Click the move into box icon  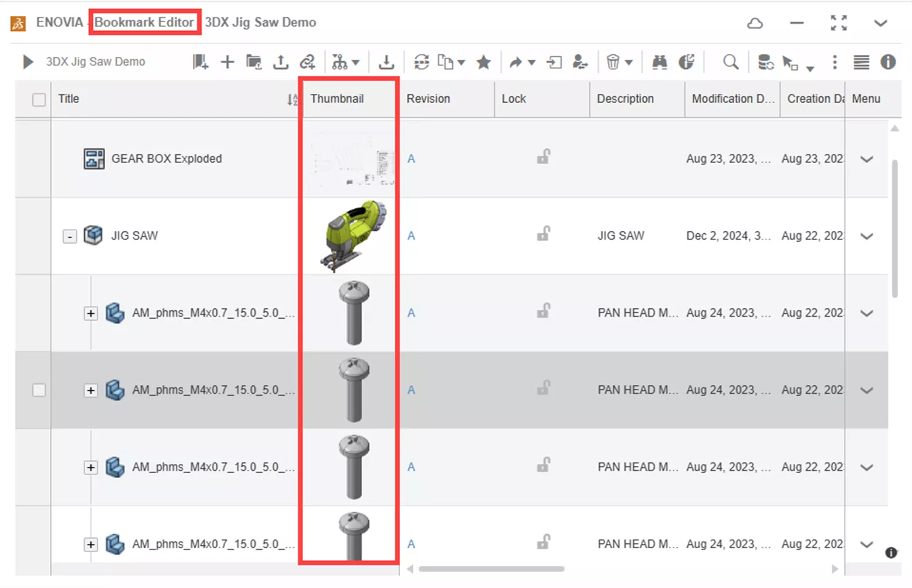(x=554, y=62)
